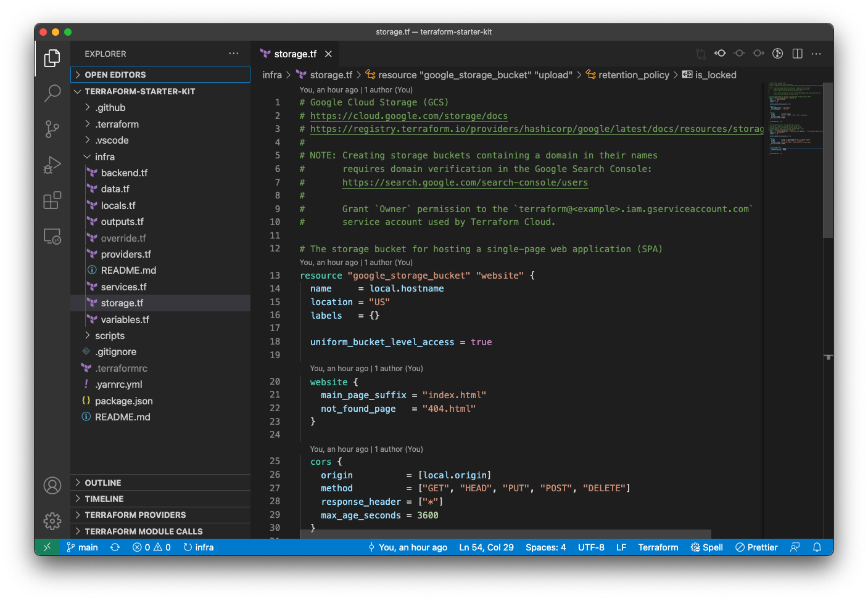868x601 pixels.
Task: Expand the .vscode folder
Action: coord(160,141)
